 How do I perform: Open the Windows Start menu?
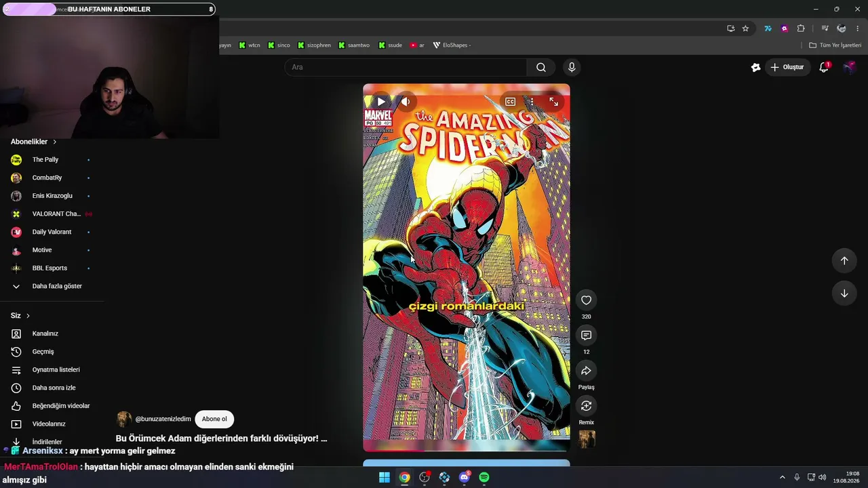pyautogui.click(x=384, y=477)
